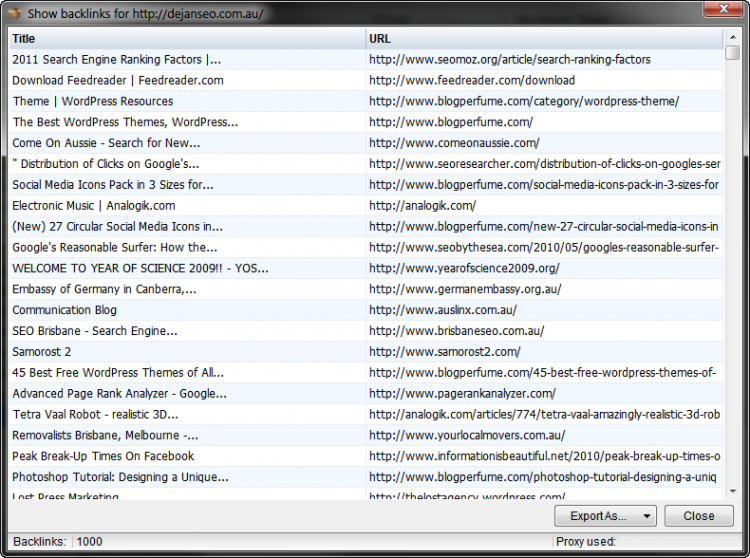Open the Export As dropdown
This screenshot has width=750, height=558.
pos(605,516)
